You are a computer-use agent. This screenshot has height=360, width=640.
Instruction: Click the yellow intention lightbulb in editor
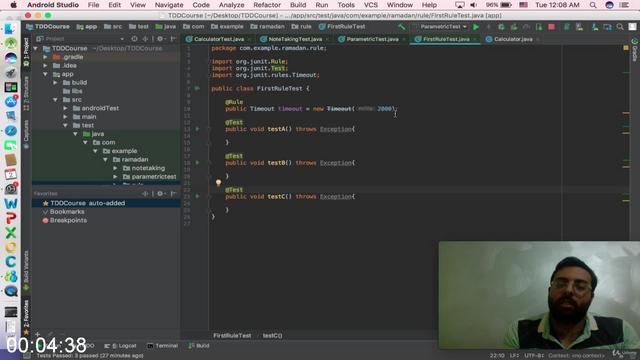218,182
